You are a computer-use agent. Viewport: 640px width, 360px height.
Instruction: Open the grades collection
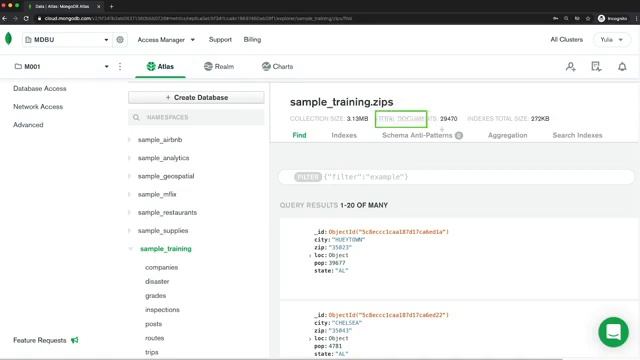(156, 296)
